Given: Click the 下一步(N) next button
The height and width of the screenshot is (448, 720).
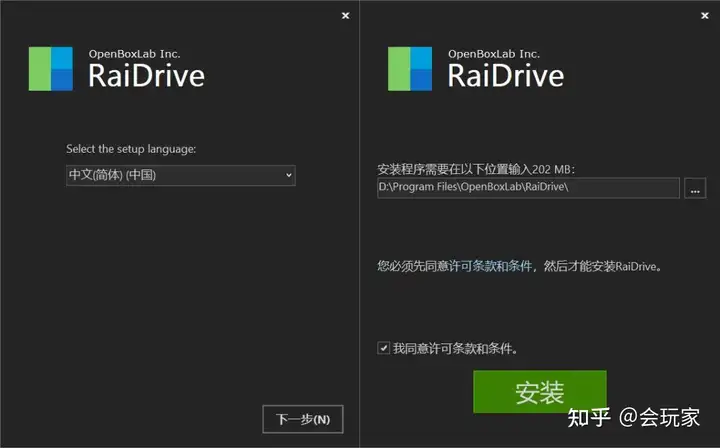Looking at the screenshot, I should pyautogui.click(x=303, y=419).
